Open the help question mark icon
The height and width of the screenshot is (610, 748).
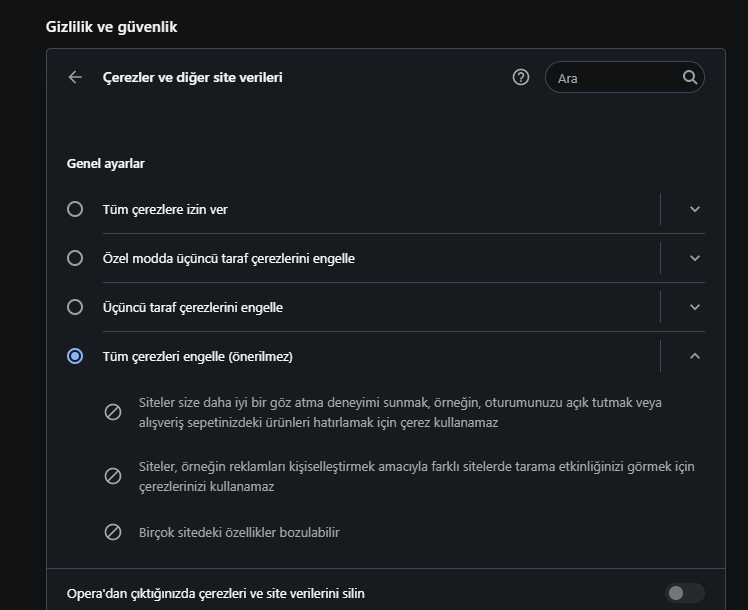(520, 77)
